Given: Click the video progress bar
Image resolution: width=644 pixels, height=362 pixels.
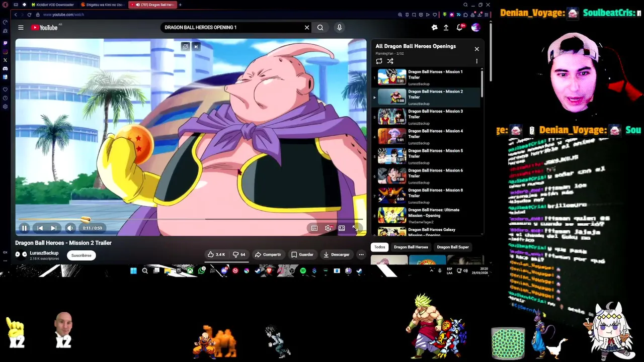Looking at the screenshot, I should pos(191,219).
